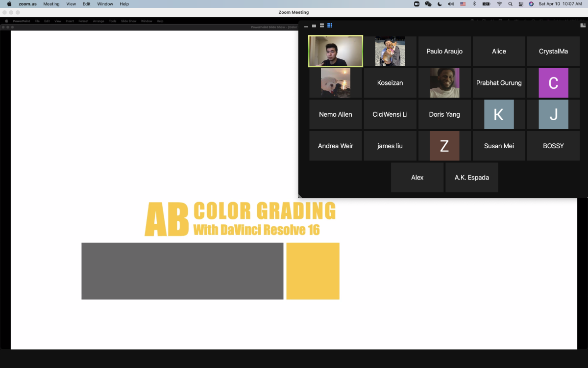Select the brown Z avatar tile

[444, 146]
